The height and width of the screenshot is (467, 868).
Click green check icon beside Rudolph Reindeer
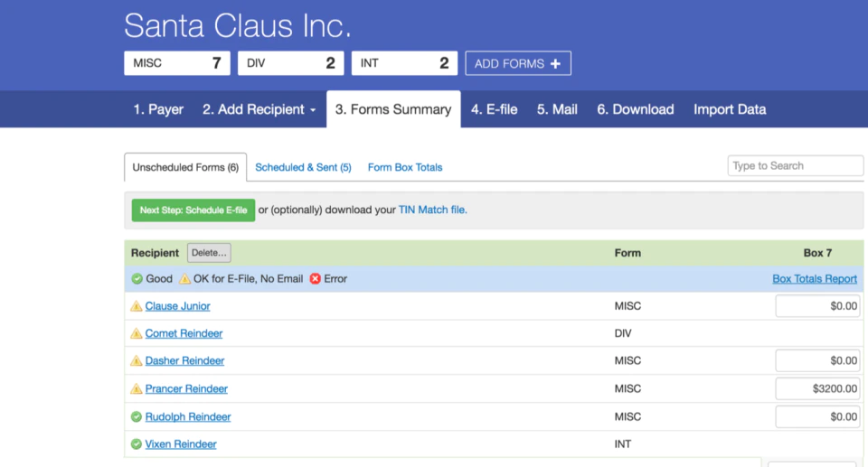(137, 416)
